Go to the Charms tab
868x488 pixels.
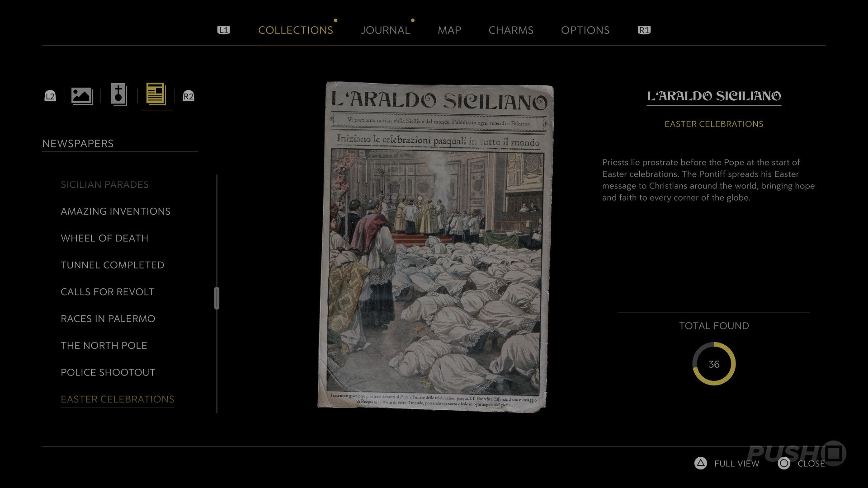pyautogui.click(x=511, y=30)
